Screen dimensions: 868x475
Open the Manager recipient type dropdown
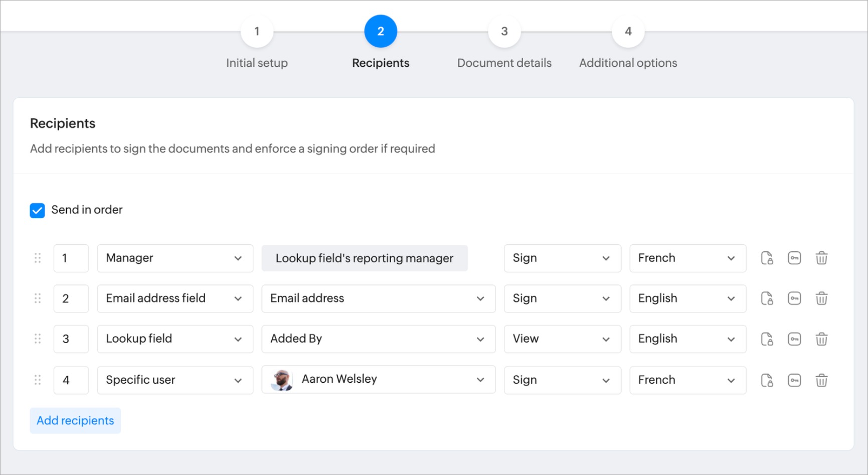[x=175, y=258]
